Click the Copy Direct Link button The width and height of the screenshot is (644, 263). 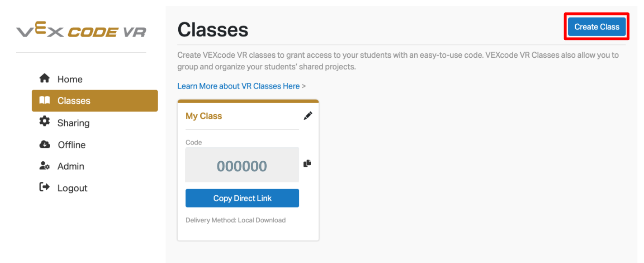[x=242, y=198]
